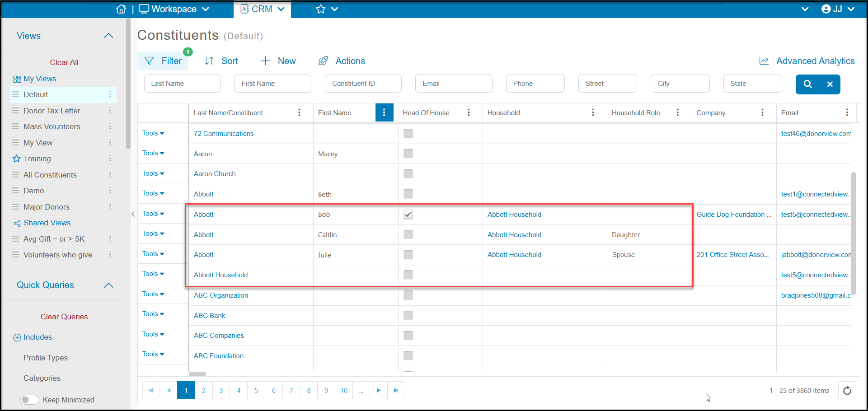Open options for Donor Tax Letter view
This screenshot has height=411, width=868.
[110, 111]
